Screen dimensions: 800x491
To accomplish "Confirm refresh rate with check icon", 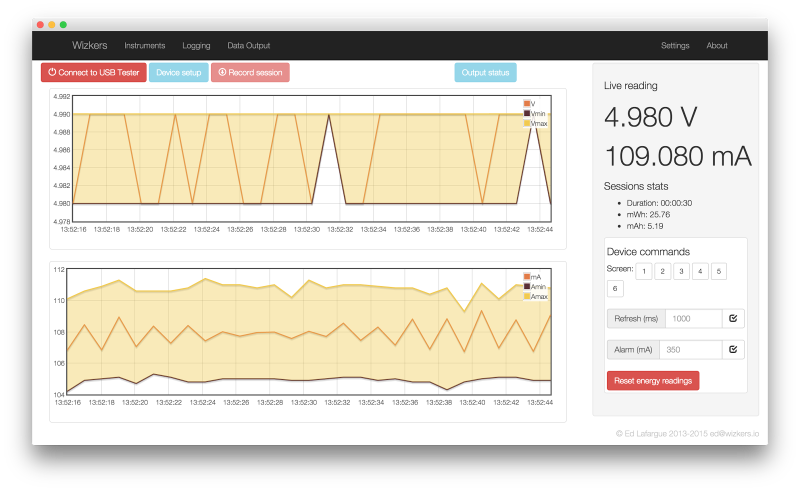I will tap(733, 318).
